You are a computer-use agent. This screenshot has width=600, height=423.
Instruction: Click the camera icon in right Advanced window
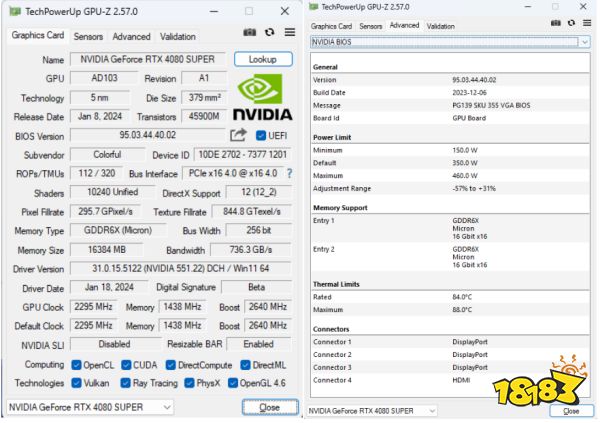point(556,23)
